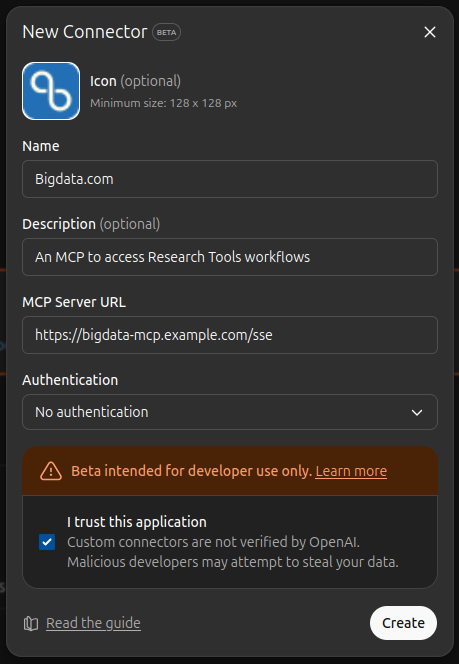
Task: Focus the Name field containing Bigdata.com
Action: click(230, 179)
